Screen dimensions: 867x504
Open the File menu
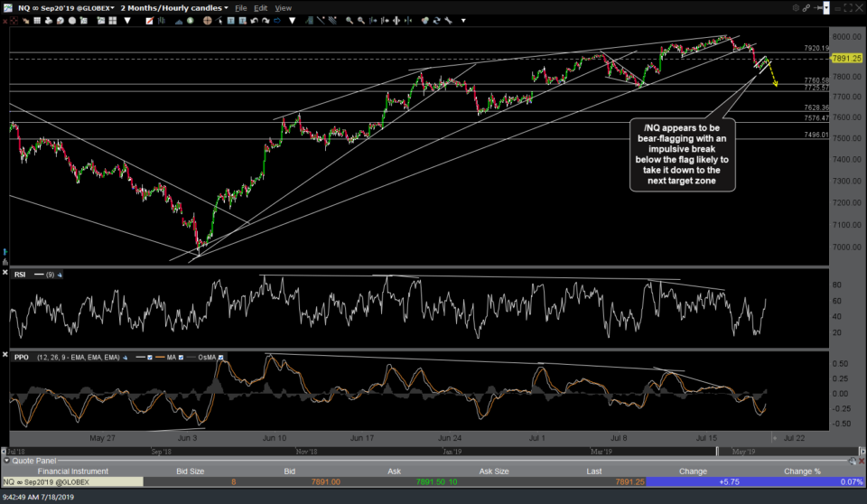coord(241,8)
